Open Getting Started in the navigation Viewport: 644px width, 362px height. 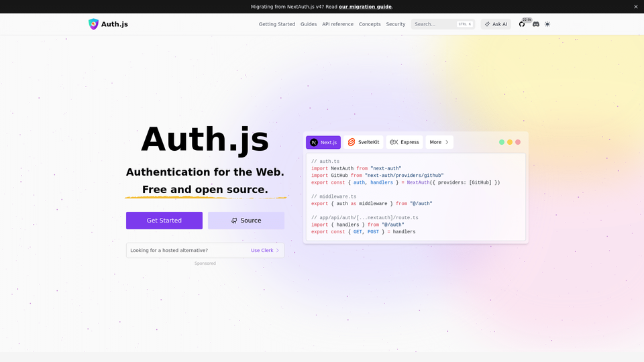pos(277,24)
